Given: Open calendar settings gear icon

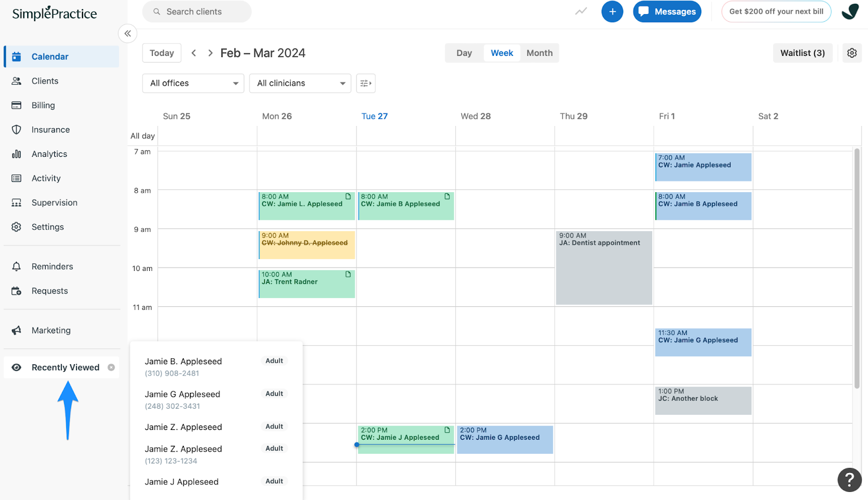Looking at the screenshot, I should tap(851, 53).
